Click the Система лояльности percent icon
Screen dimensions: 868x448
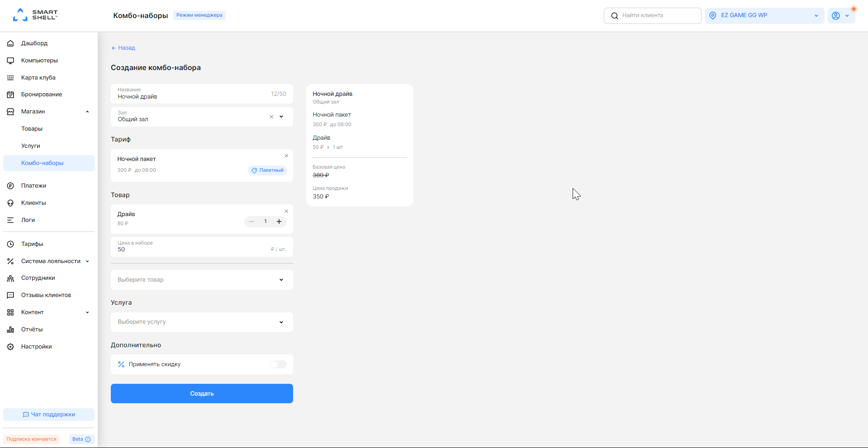tap(10, 261)
